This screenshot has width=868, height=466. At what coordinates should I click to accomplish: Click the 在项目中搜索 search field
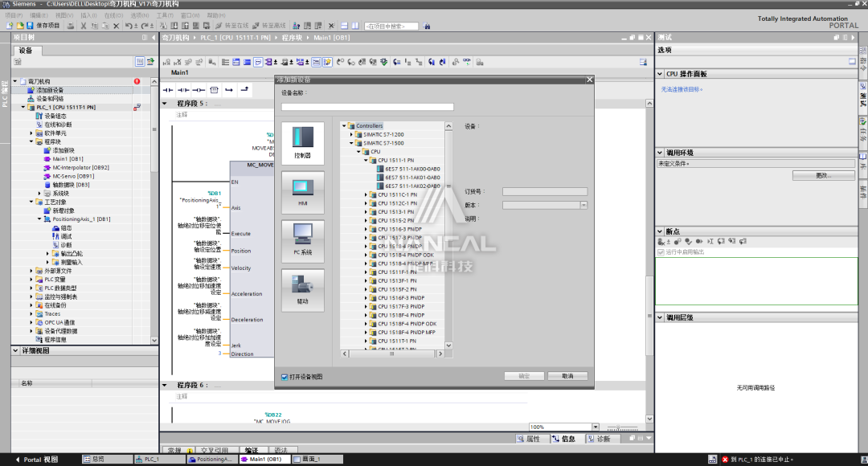[x=391, y=26]
